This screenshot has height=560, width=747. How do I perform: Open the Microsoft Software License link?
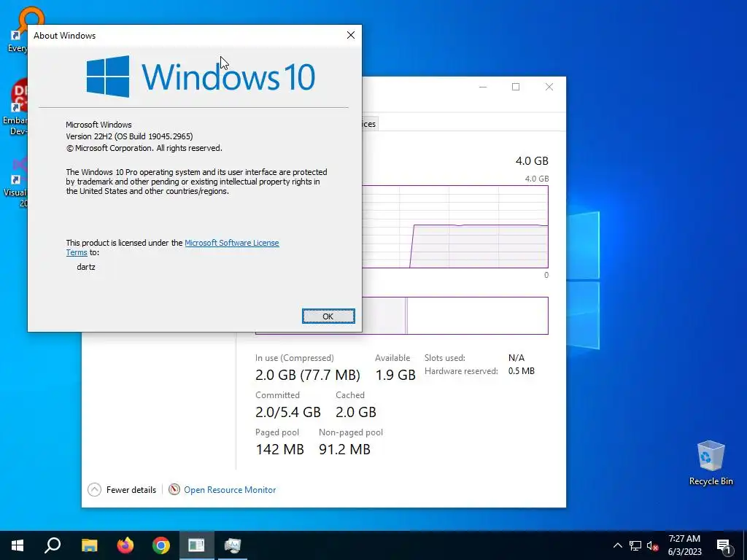pyautogui.click(x=231, y=243)
